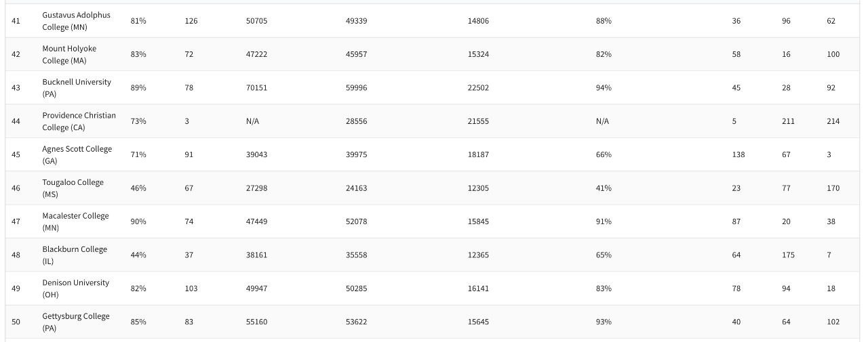The height and width of the screenshot is (342, 868).
Task: Select the 52078 value in Macalester row
Action: 356,221
